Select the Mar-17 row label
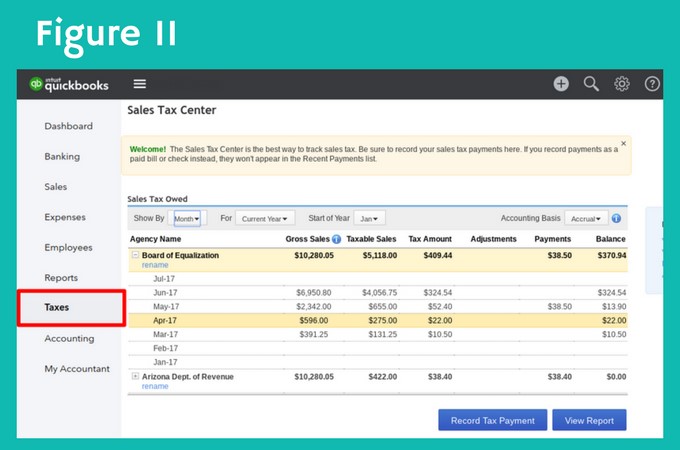680x450 pixels. pyautogui.click(x=166, y=334)
